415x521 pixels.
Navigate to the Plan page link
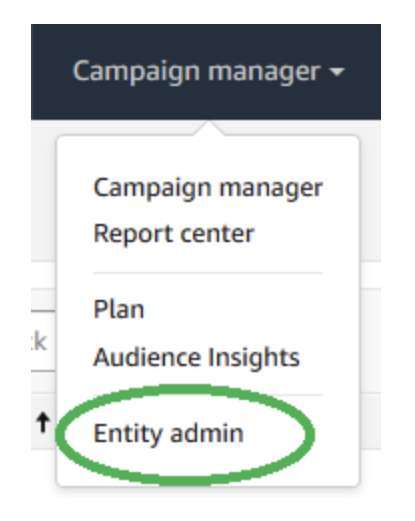pyautogui.click(x=119, y=309)
